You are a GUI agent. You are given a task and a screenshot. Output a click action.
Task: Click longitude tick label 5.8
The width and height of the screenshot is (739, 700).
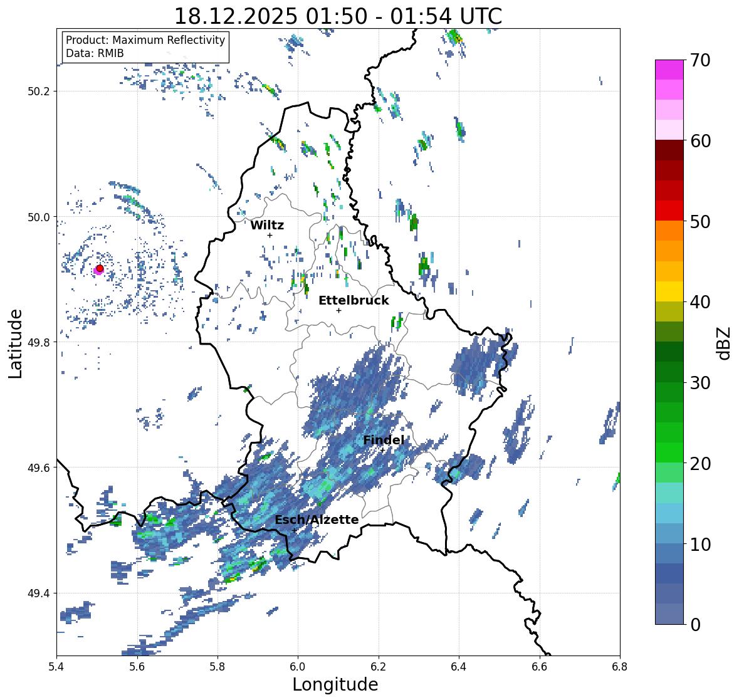(x=218, y=666)
